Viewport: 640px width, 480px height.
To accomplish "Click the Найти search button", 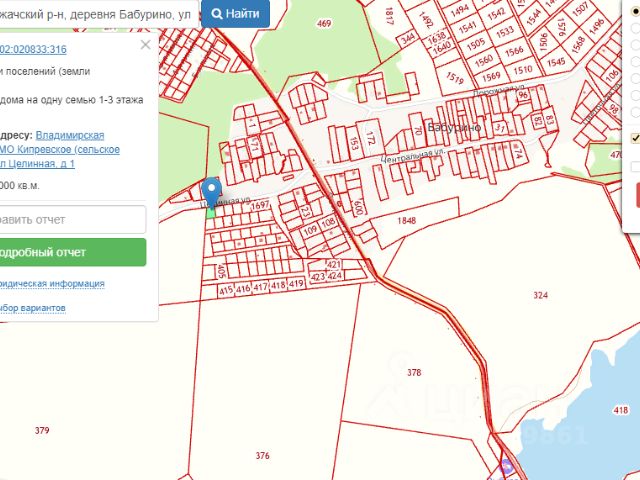I will (233, 14).
